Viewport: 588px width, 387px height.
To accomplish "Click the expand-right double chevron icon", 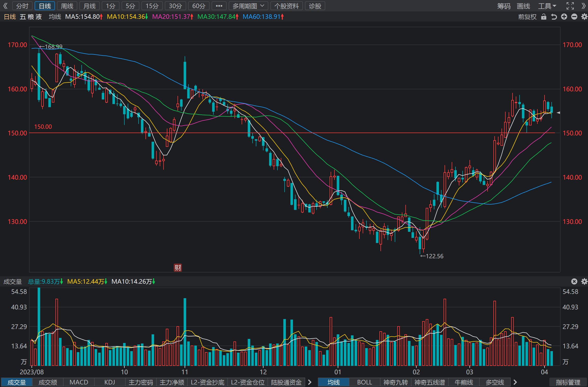I will pyautogui.click(x=584, y=6).
